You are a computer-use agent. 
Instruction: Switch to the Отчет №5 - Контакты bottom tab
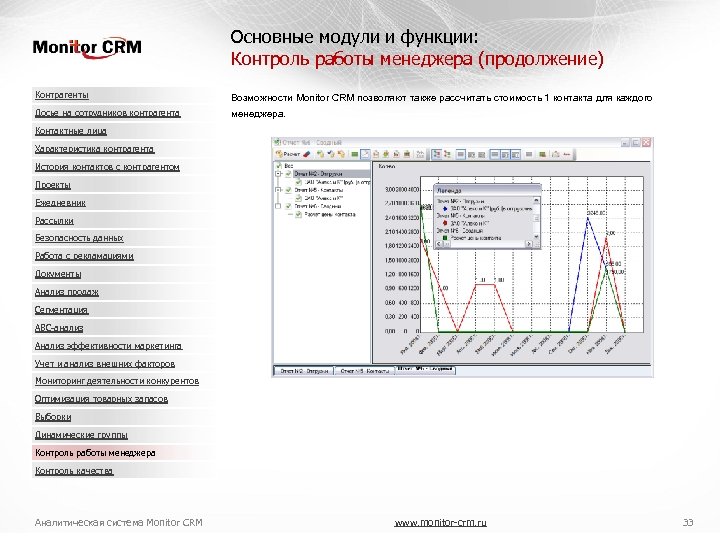(x=365, y=371)
